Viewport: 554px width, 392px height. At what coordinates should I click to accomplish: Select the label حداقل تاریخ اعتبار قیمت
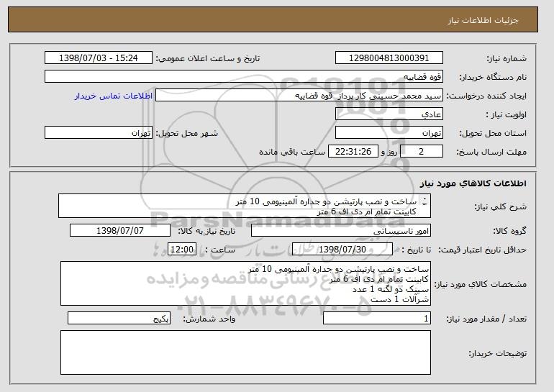pos(482,250)
